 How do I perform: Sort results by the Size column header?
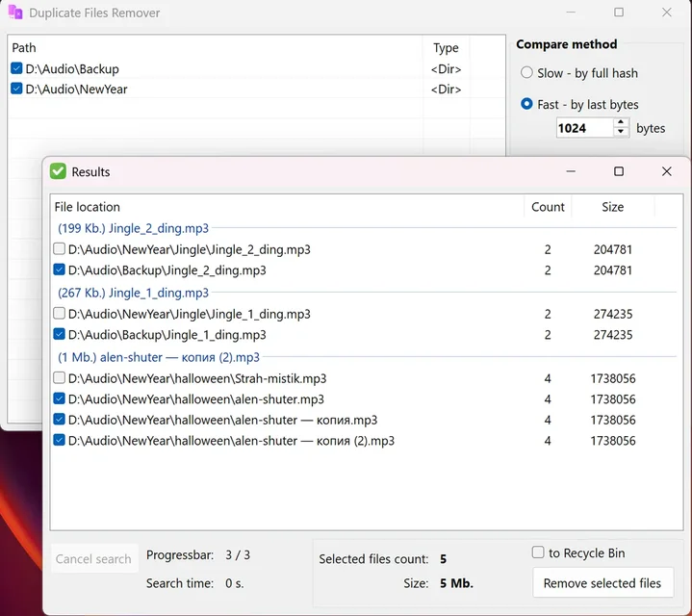click(x=612, y=207)
